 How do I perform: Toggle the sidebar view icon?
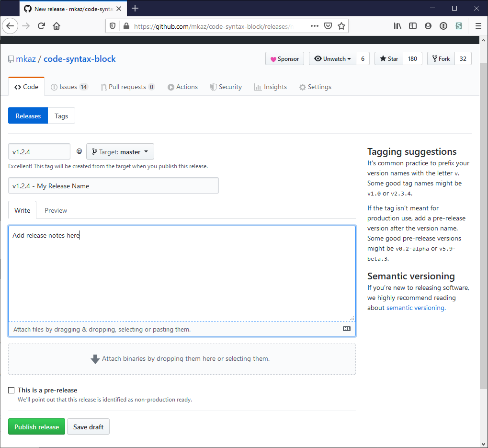[413, 26]
